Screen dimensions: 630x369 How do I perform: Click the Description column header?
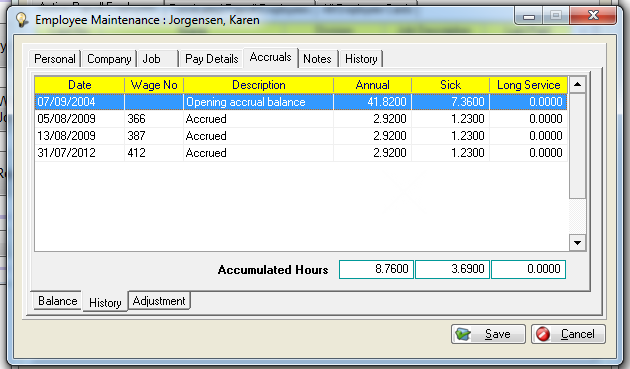pyautogui.click(x=258, y=85)
